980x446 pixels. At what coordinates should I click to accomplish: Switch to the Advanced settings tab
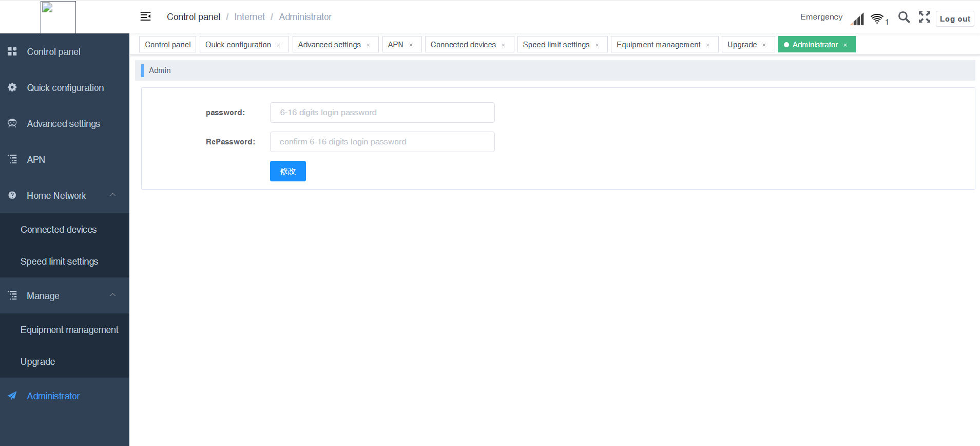coord(329,45)
